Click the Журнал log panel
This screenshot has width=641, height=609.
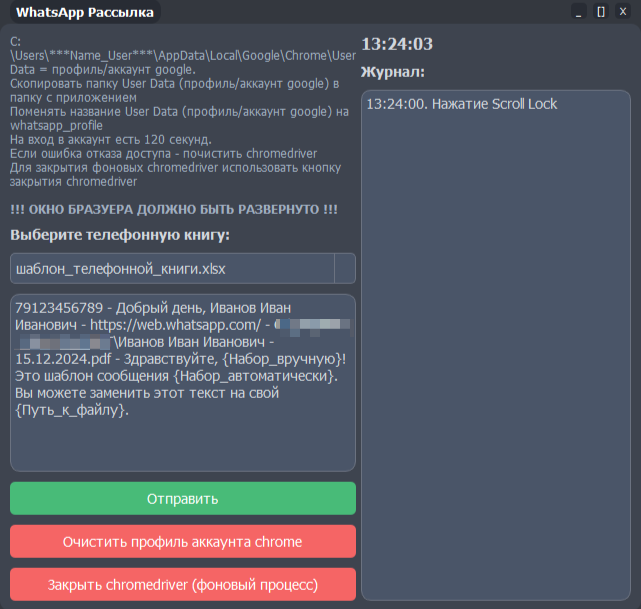pyautogui.click(x=496, y=345)
